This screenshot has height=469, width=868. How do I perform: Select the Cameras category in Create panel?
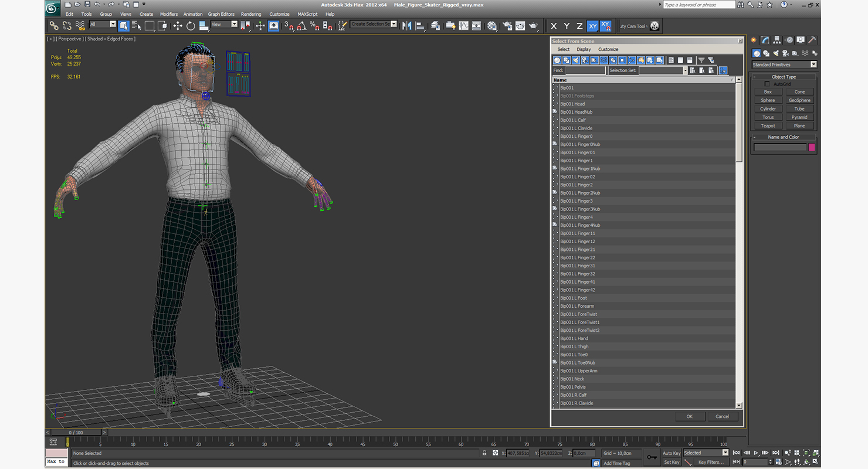tap(786, 53)
